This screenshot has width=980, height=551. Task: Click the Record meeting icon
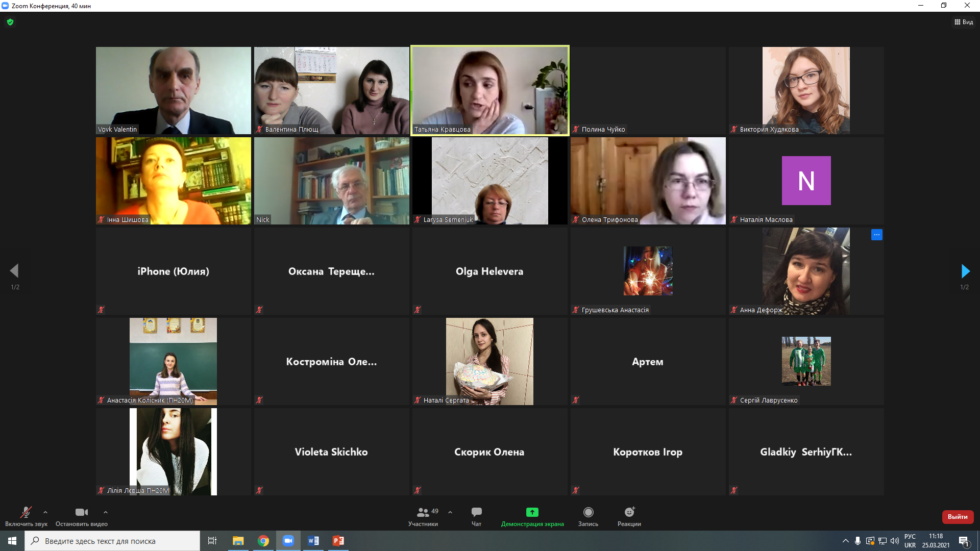click(588, 512)
